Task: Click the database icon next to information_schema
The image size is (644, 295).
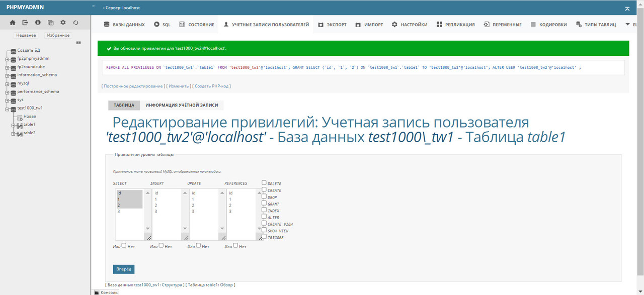Action: tap(14, 75)
